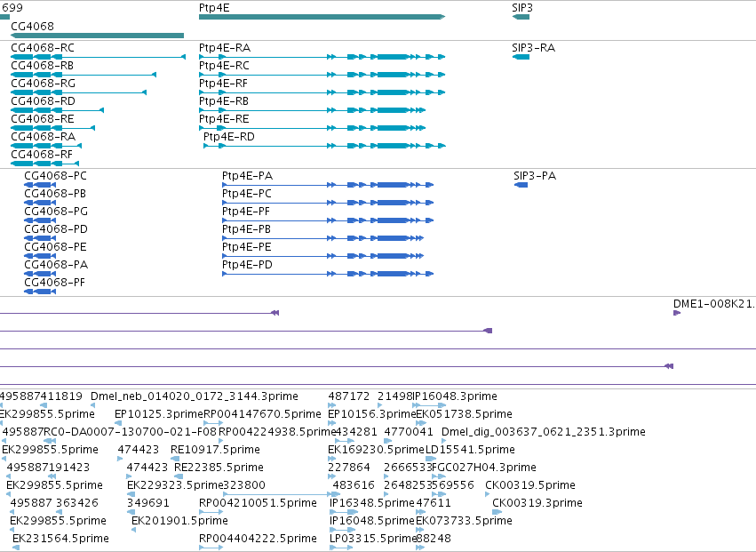The image size is (756, 552).
Task: Click the SIP3-PA protein label
Action: tap(535, 176)
